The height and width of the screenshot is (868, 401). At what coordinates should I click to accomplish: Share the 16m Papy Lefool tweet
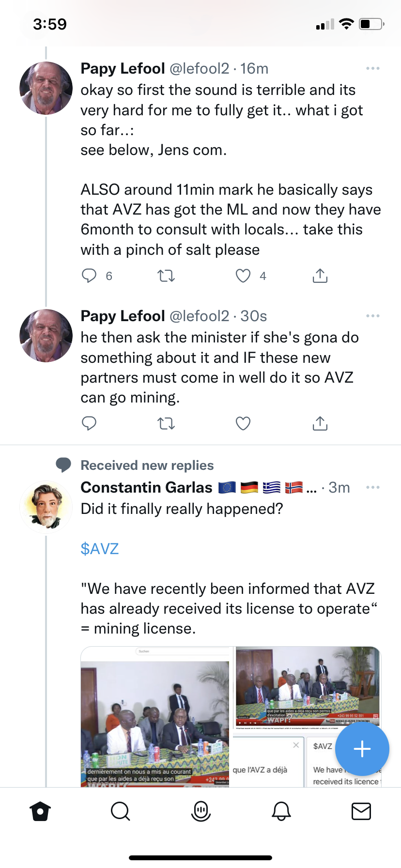click(x=320, y=276)
